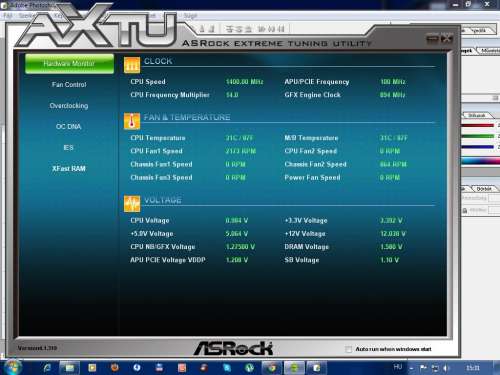Click the green AXTU taskbar button
500x375 pixels.
[x=294, y=368]
